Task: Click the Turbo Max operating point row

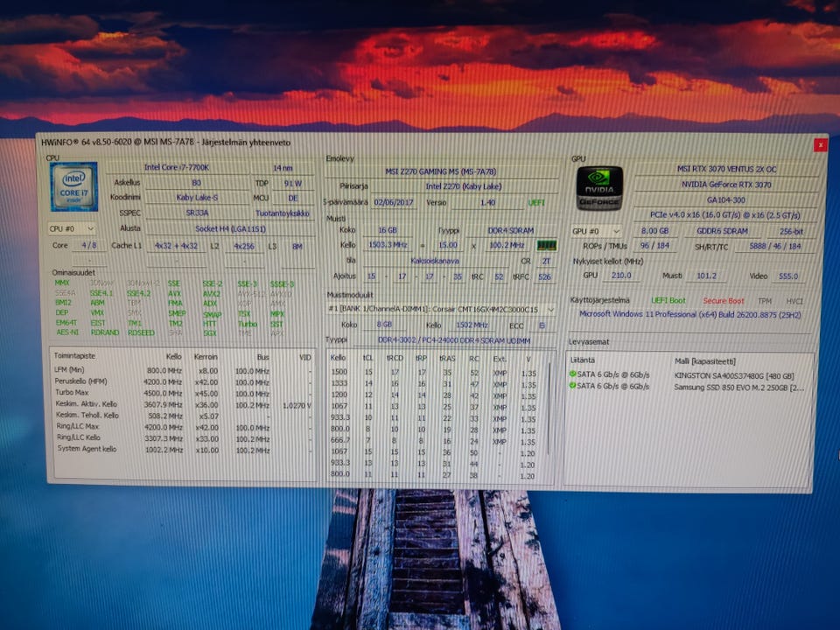Action: 183,393
